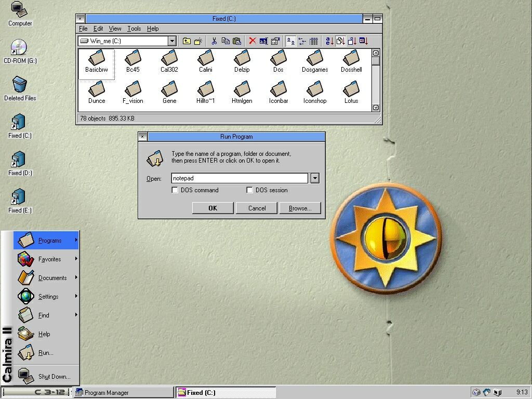
Task: Open the Run Program history dropdown arrow
Action: 314,178
